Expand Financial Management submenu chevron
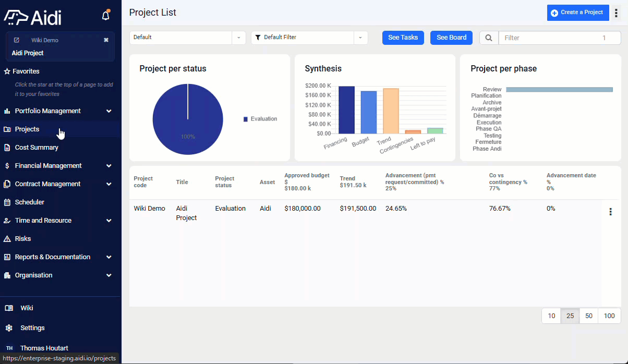The height and width of the screenshot is (364, 628). pyautogui.click(x=109, y=166)
